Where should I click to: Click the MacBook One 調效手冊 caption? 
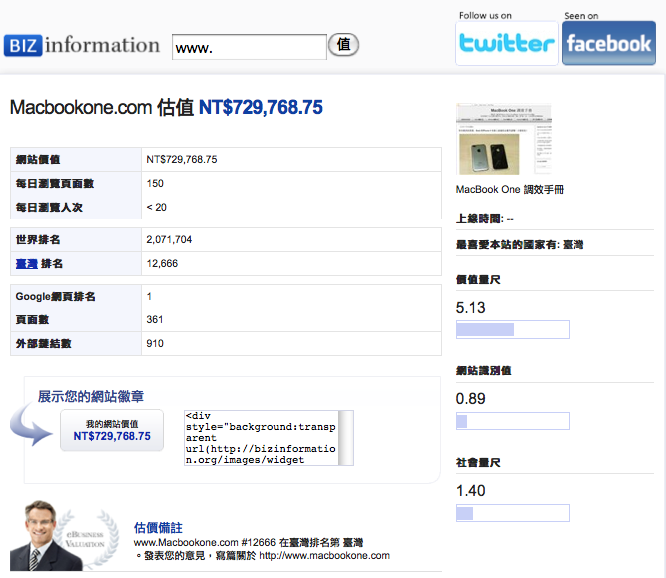coord(510,189)
